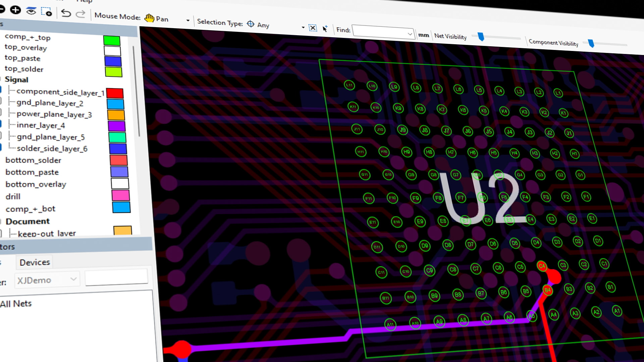644x362 pixels.
Task: Switch to the Devices tab
Action: point(35,262)
